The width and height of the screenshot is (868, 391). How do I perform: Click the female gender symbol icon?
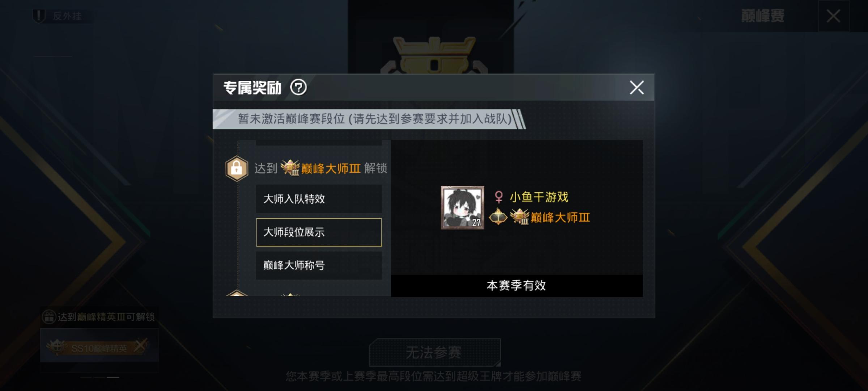(x=499, y=197)
